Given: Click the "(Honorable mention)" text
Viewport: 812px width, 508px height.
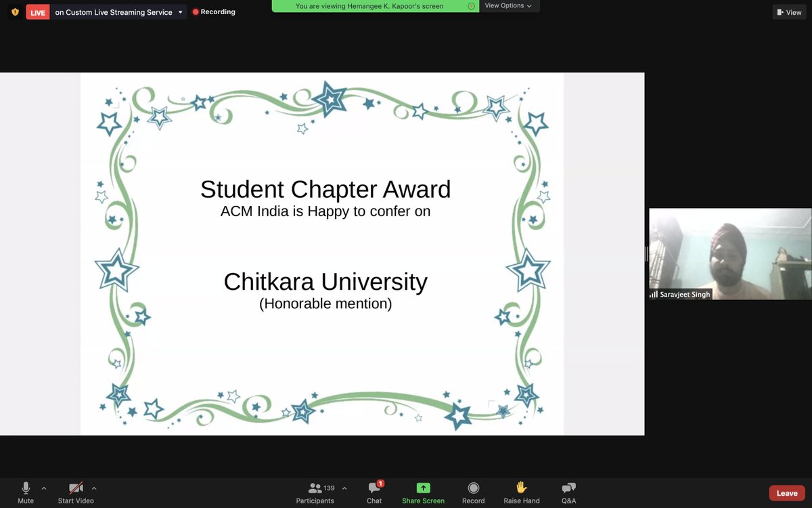Looking at the screenshot, I should (325, 303).
